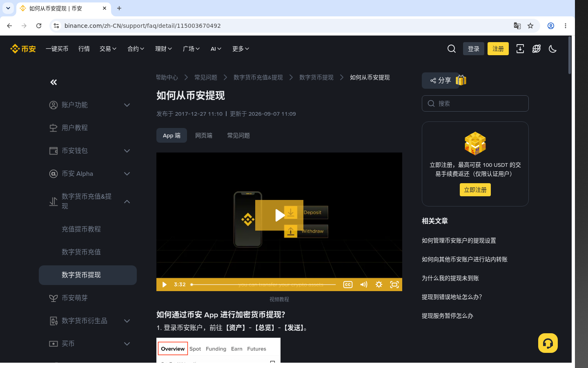Select the 数字货币提现 sidebar item

pos(88,275)
